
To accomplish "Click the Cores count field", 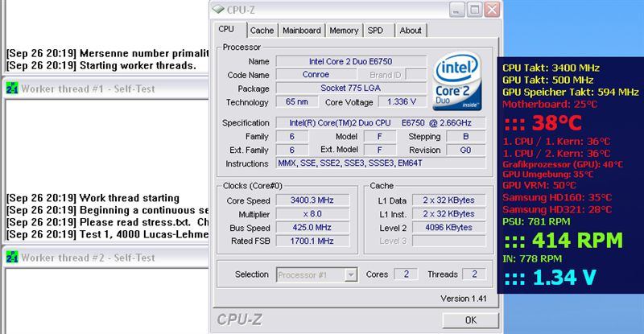I will (406, 274).
